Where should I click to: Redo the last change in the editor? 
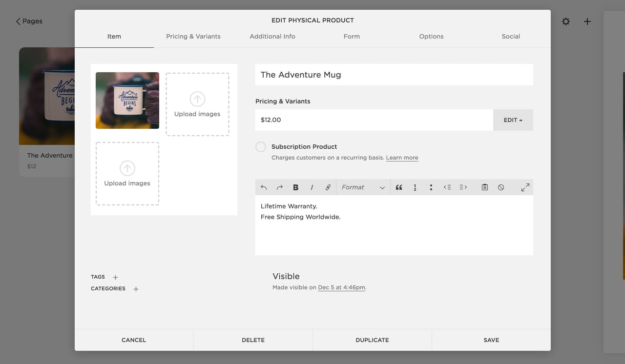coord(279,187)
